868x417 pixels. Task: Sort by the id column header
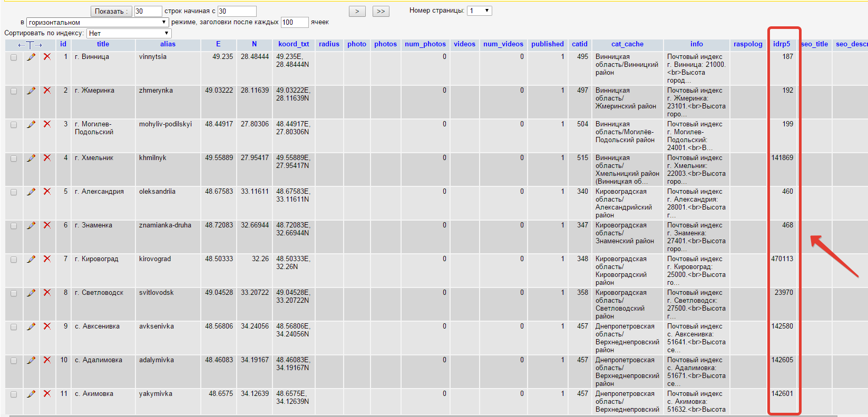63,44
